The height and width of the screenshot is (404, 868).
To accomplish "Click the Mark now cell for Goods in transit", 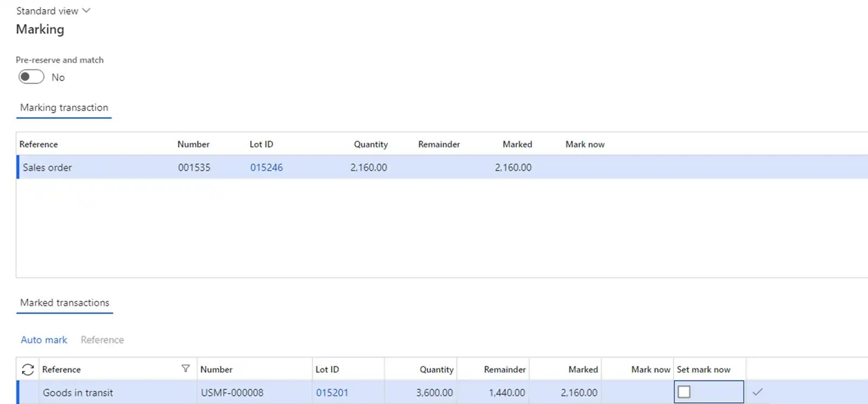I will [x=637, y=393].
